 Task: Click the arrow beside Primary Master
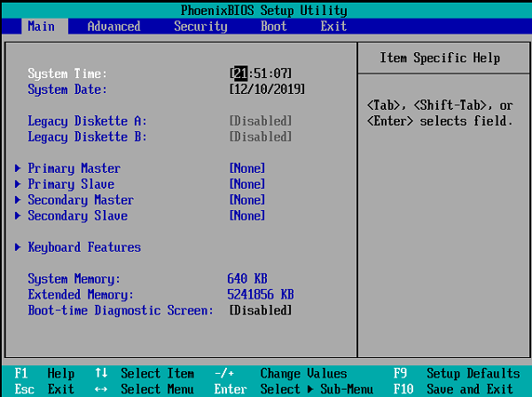[19, 168]
